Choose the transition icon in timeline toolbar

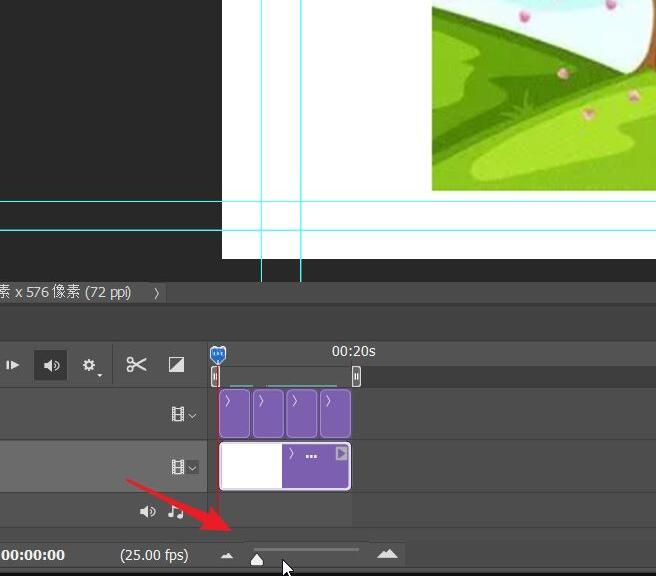176,365
